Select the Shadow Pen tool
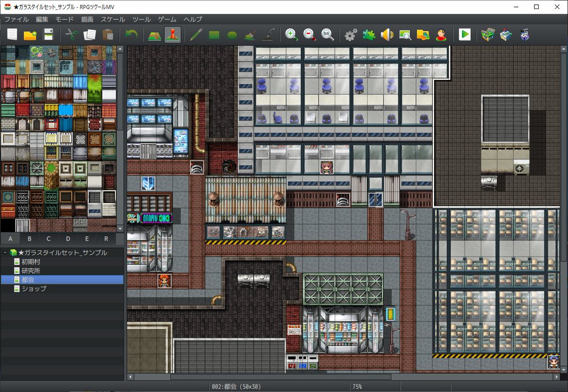Image resolution: width=568 pixels, height=392 pixels. [268, 35]
